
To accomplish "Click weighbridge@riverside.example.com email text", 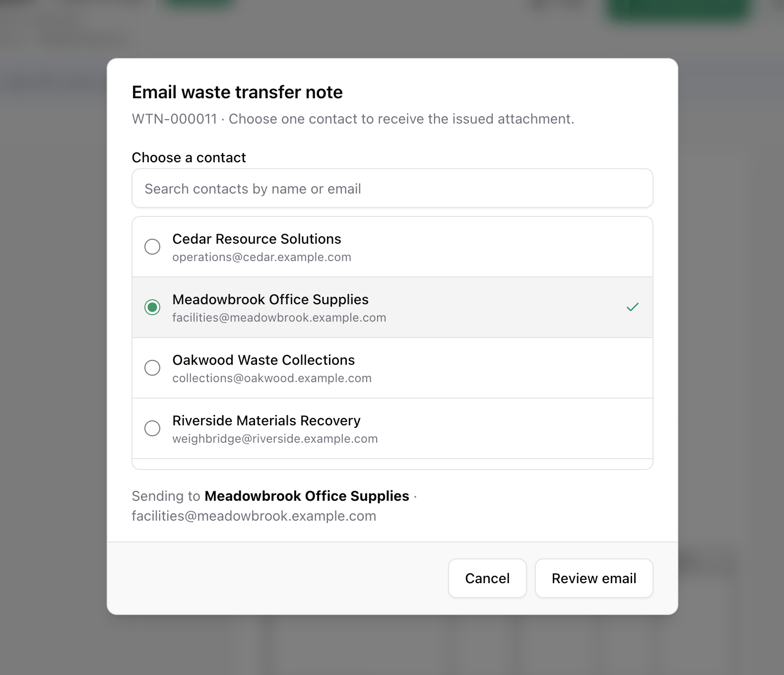I will (x=275, y=439).
